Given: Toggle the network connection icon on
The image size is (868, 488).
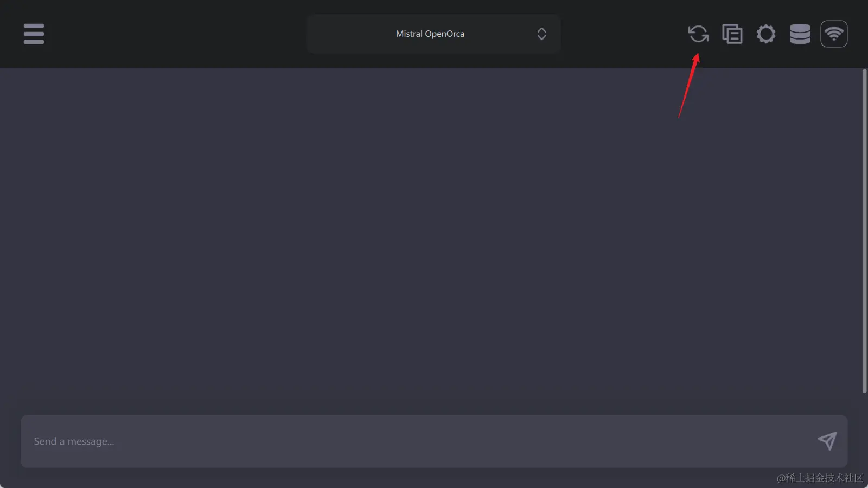Looking at the screenshot, I should point(834,34).
